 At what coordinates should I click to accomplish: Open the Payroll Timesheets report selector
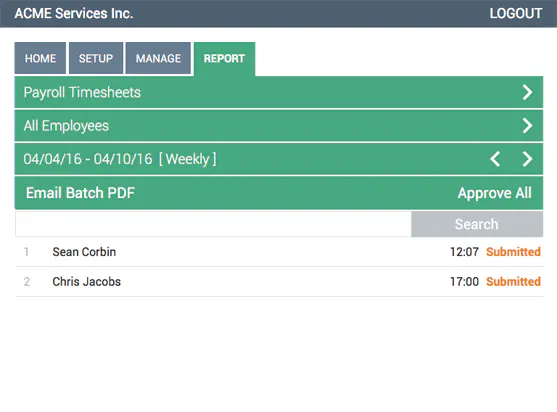278,92
